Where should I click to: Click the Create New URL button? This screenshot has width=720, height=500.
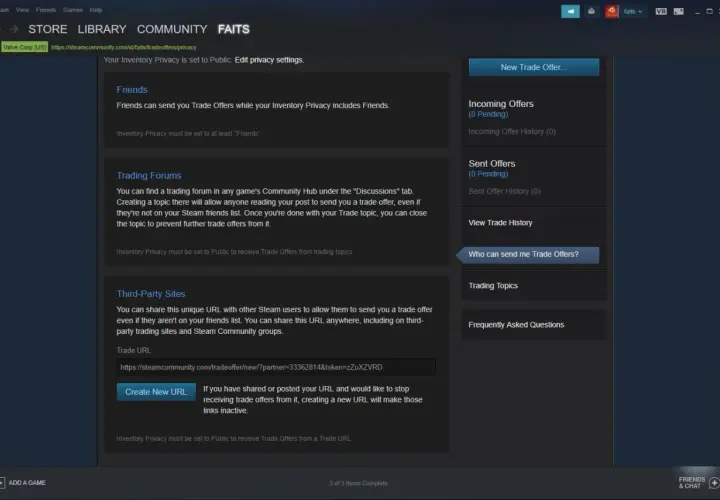[x=156, y=392]
